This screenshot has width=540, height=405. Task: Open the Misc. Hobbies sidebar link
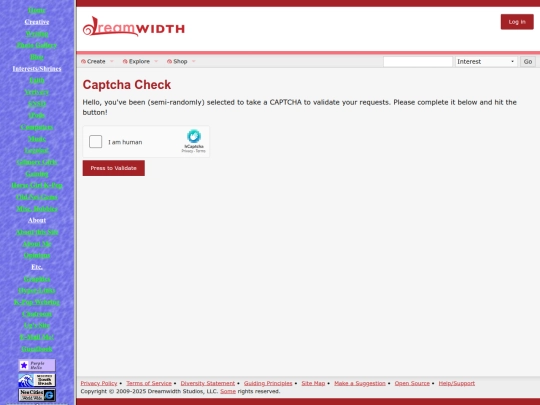(x=37, y=209)
